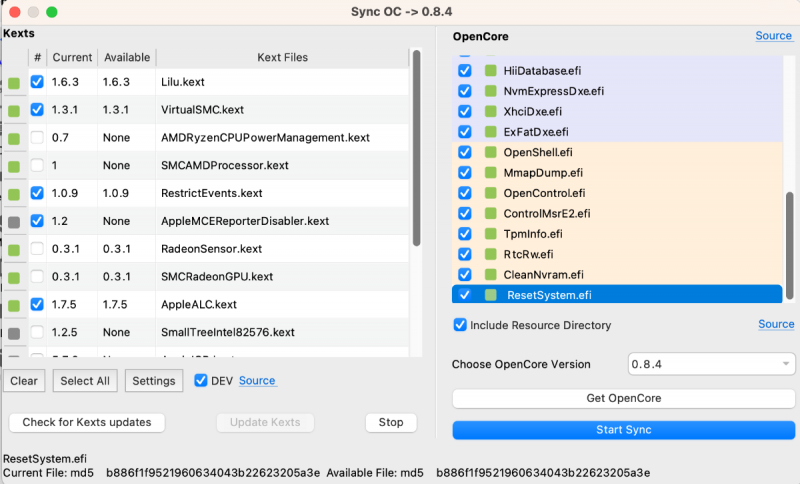Image resolution: width=800 pixels, height=484 pixels.
Task: Click gray status square beside SmallTreeIntel82576.kext
Action: pyautogui.click(x=14, y=332)
